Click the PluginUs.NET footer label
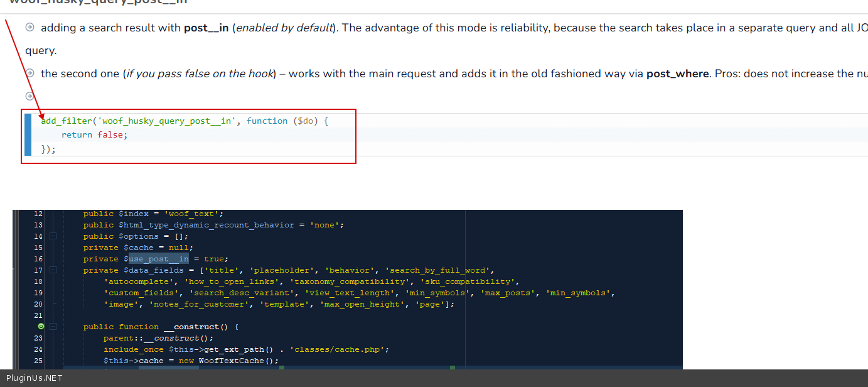The height and width of the screenshot is (387, 868). point(35,378)
